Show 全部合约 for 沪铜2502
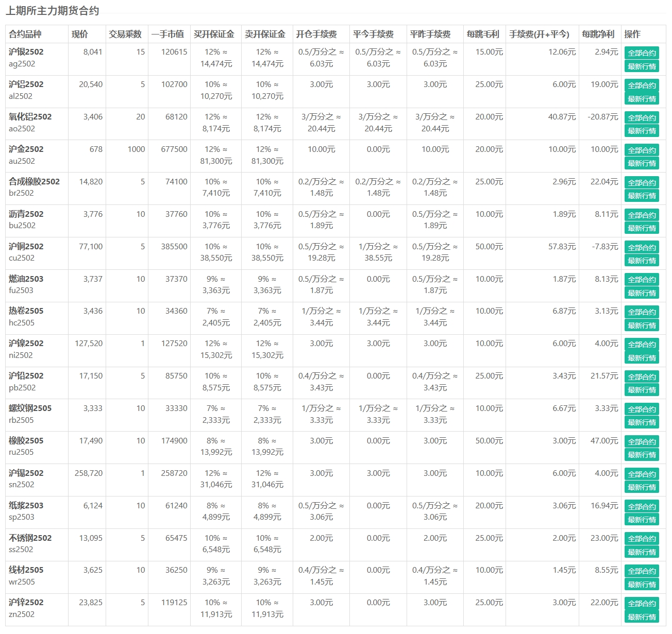This screenshot has width=672, height=634. [x=642, y=248]
